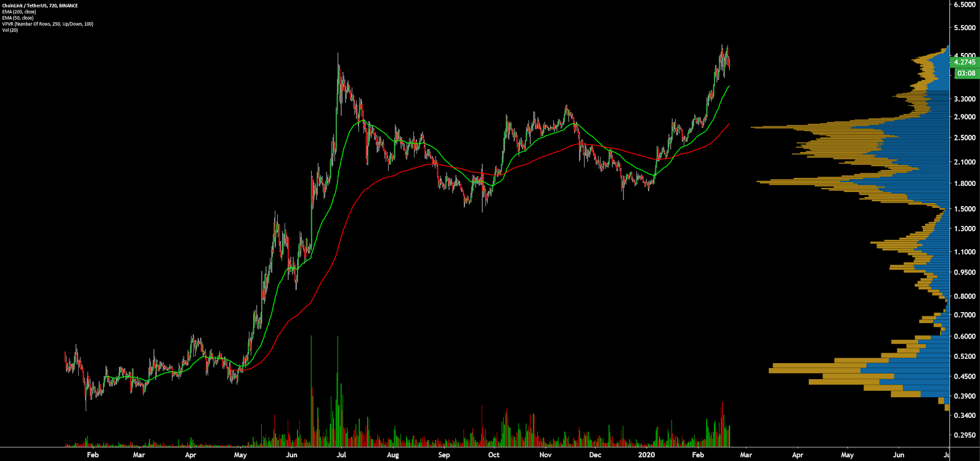Click the 0.2950 price axis label

click(x=965, y=435)
